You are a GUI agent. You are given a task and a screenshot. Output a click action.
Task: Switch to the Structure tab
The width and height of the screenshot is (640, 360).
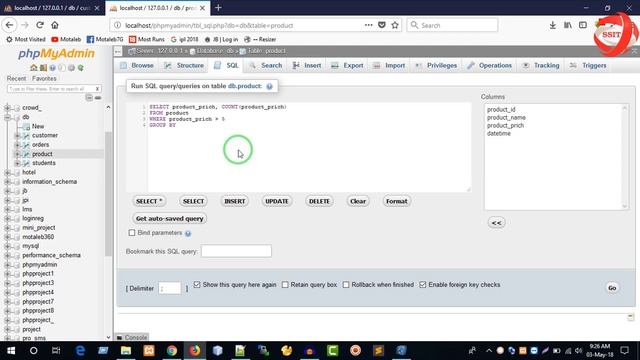pyautogui.click(x=184, y=65)
